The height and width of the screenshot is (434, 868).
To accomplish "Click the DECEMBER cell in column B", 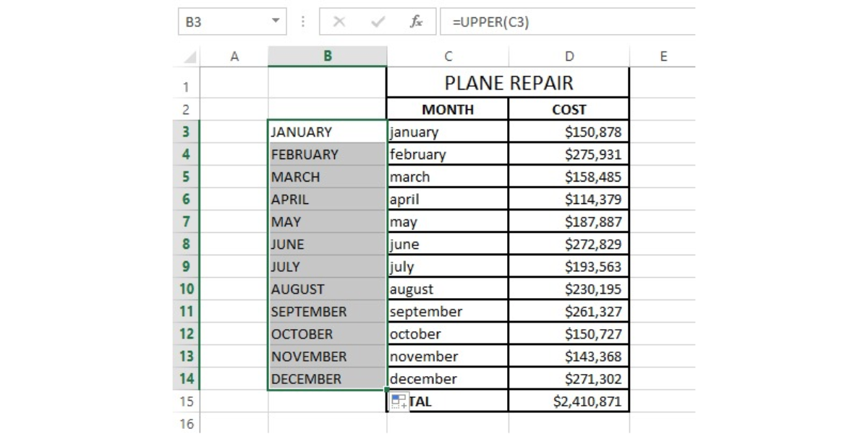I will click(328, 379).
